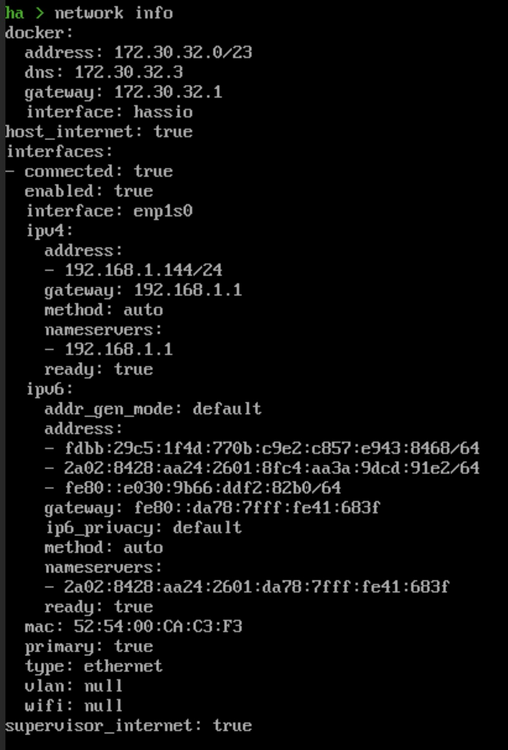Click the 2a02:8428 address ending 91e2/64

coord(272,468)
